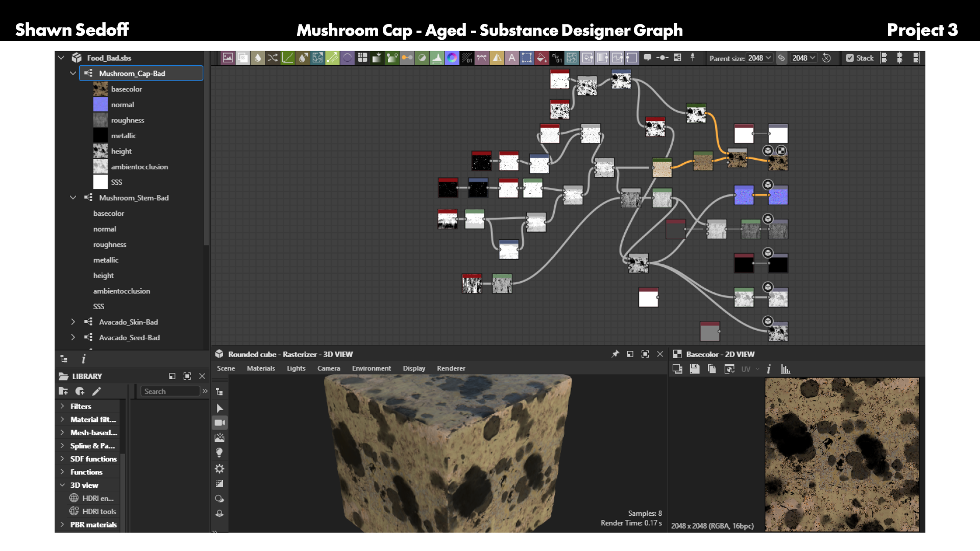Open the Parent size width dropdown
Image resolution: width=980 pixels, height=551 pixels.
759,58
